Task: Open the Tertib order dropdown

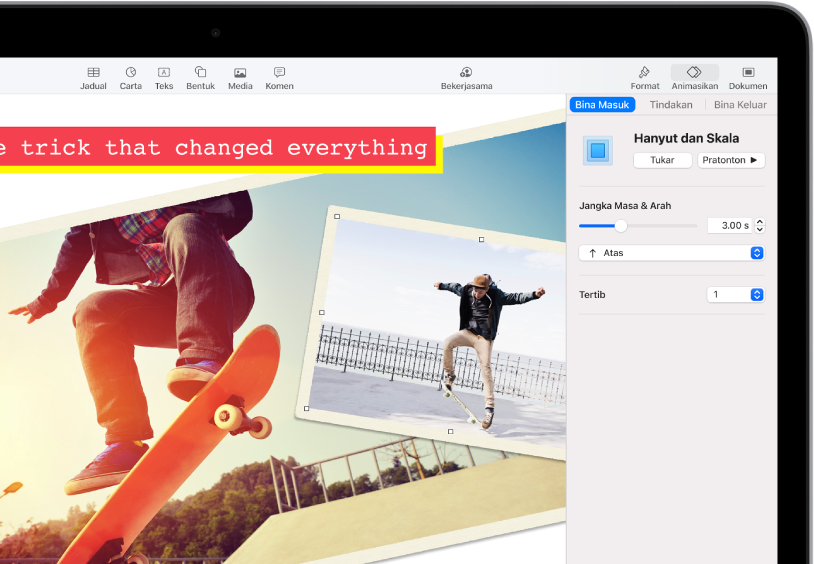Action: point(736,295)
